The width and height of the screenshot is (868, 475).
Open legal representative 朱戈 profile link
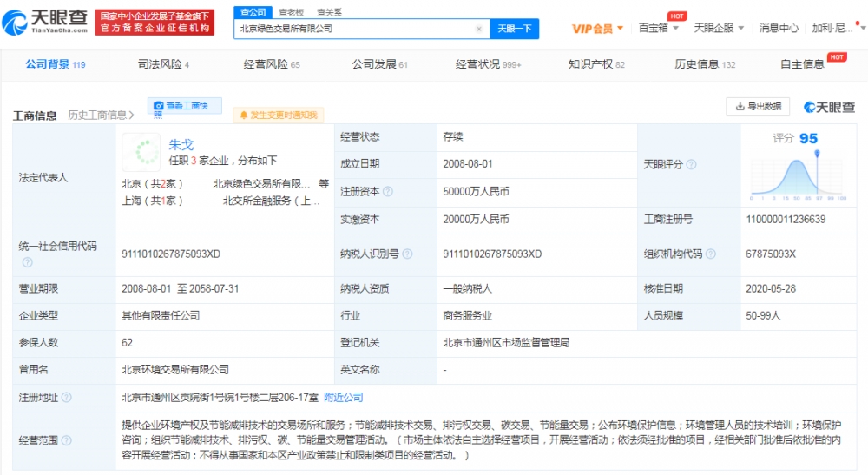(x=181, y=145)
